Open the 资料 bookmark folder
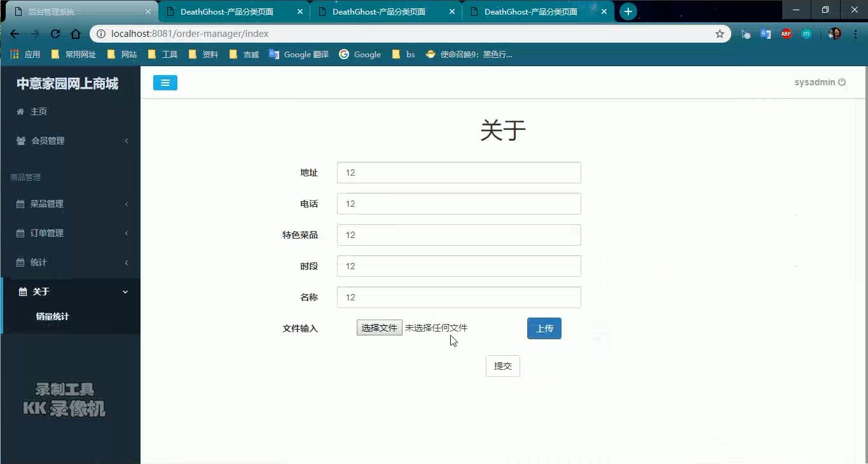 203,55
